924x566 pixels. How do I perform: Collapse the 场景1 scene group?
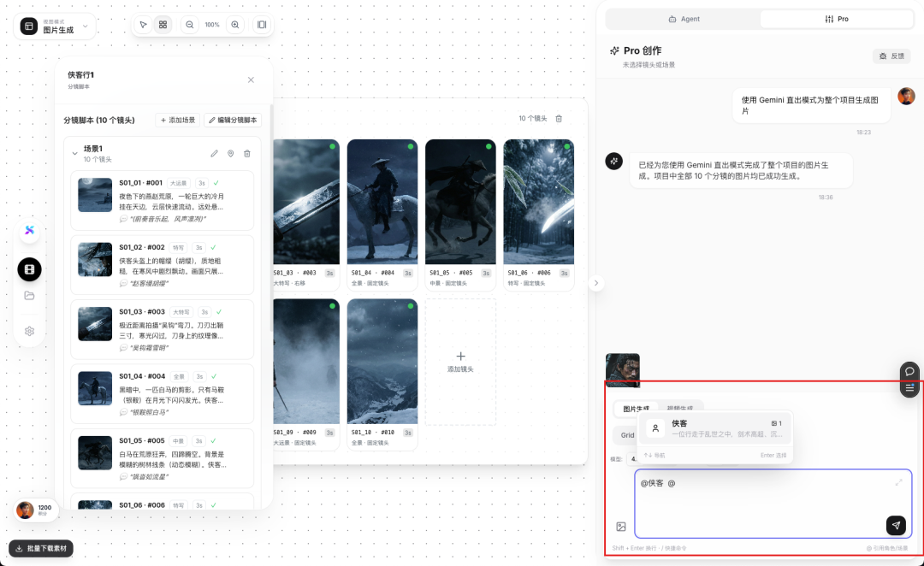[75, 154]
